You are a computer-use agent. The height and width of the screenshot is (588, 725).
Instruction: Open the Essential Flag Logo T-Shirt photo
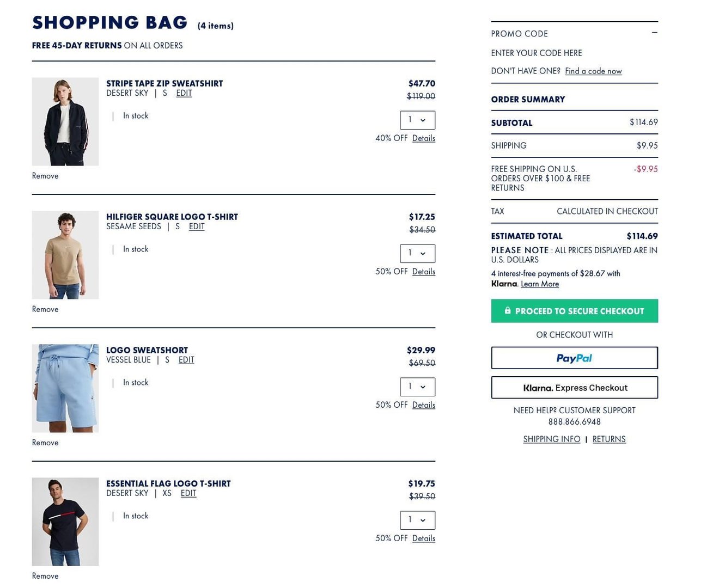coord(65,522)
